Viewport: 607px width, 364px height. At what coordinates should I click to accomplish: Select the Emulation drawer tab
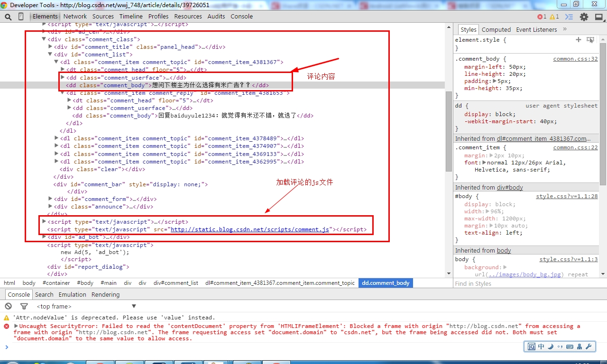pos(73,294)
